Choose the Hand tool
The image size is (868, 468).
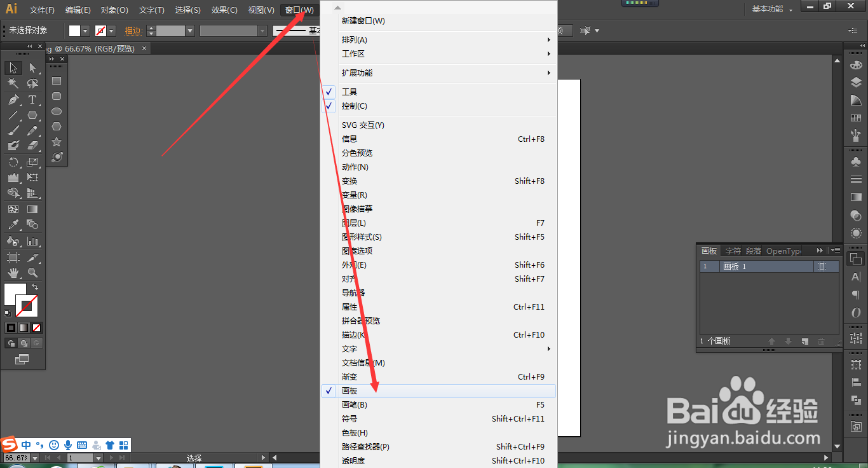point(13,273)
